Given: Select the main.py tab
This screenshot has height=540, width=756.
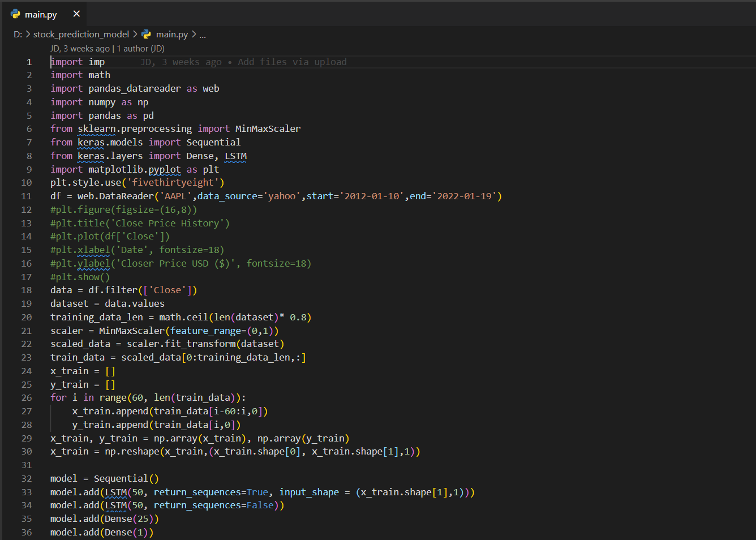Looking at the screenshot, I should 41,14.
